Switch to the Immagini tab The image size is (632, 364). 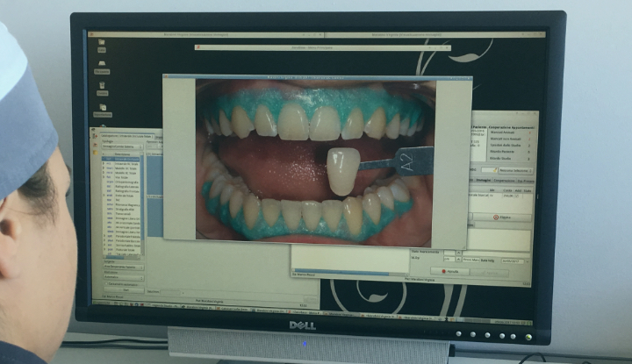[x=484, y=181]
